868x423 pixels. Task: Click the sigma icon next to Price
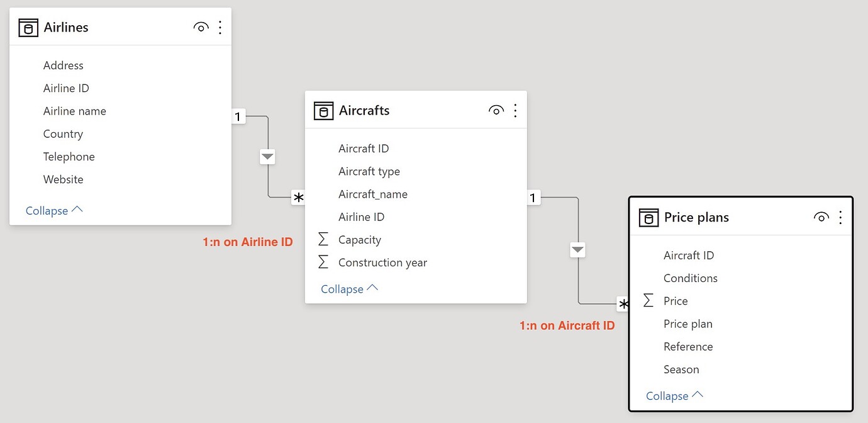point(648,300)
